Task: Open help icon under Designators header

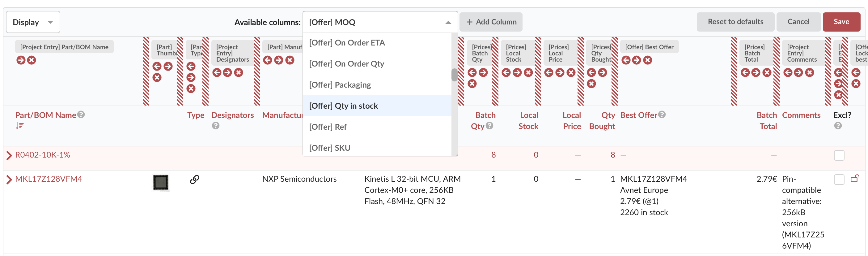Action: coord(216,126)
